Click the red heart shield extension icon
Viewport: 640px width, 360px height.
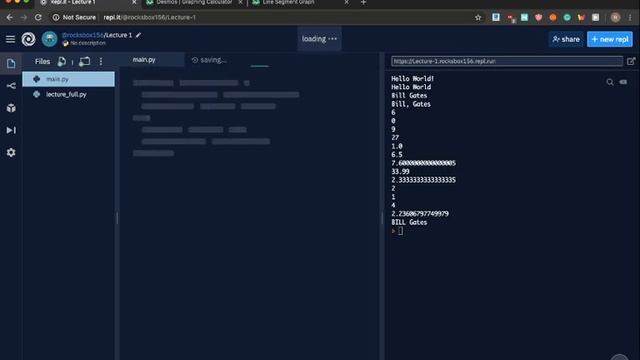pyautogui.click(x=539, y=17)
